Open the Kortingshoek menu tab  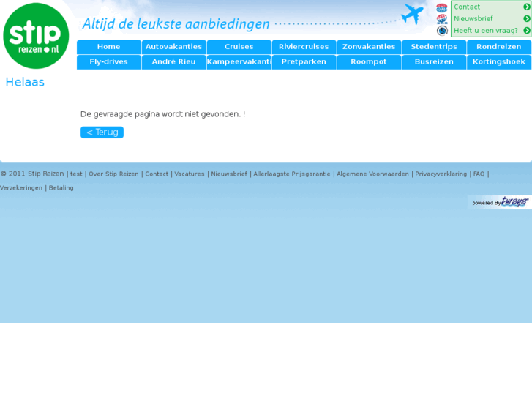pos(499,61)
